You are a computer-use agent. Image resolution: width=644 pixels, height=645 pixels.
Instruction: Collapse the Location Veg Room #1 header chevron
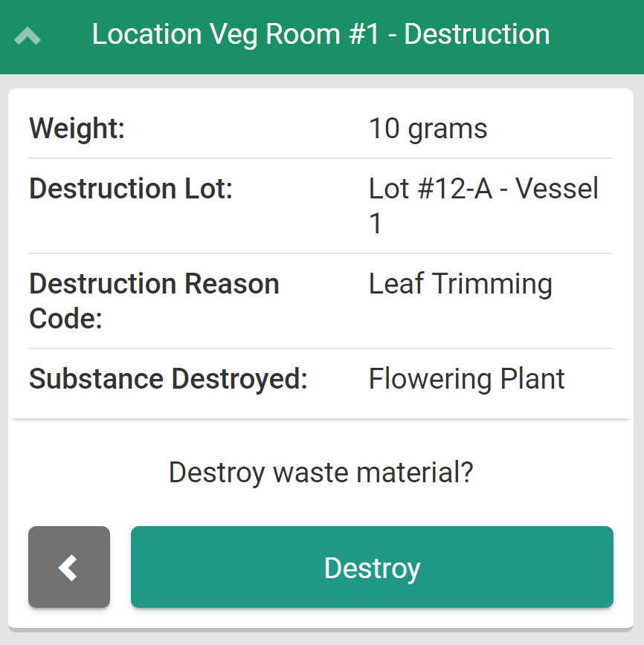(x=28, y=36)
